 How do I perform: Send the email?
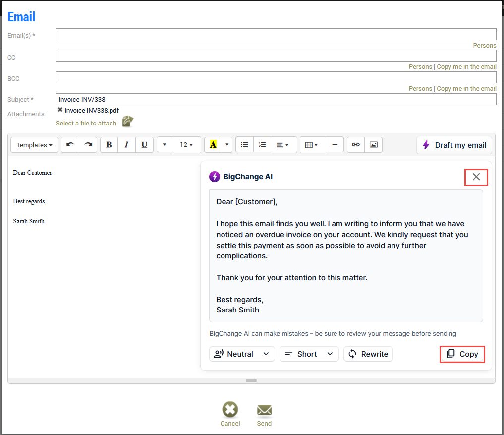[264, 415]
